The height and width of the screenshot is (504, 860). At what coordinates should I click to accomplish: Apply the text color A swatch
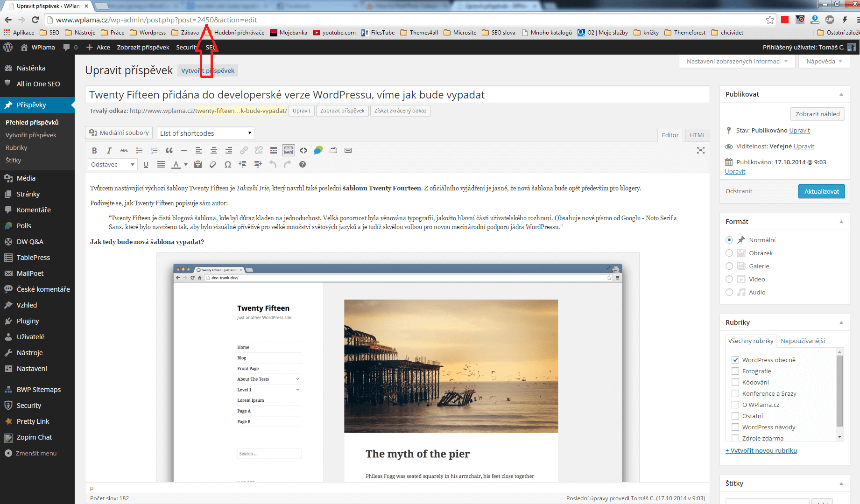[x=176, y=164]
